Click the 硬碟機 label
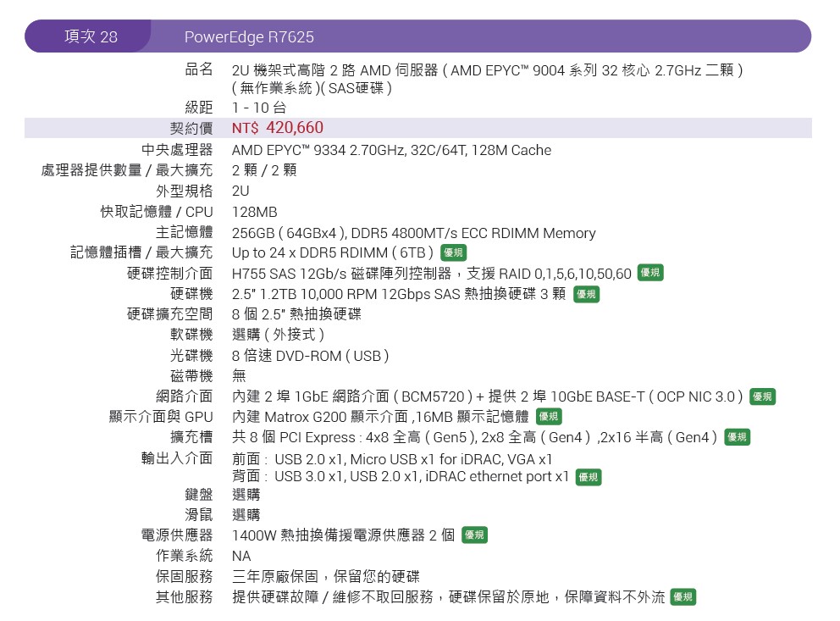 191,294
